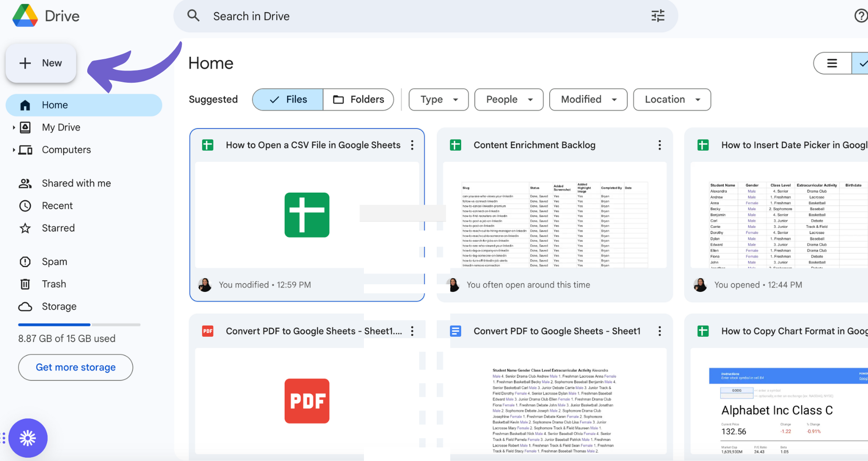Click How to Insert Date Picker title
This screenshot has width=868, height=461.
[794, 145]
